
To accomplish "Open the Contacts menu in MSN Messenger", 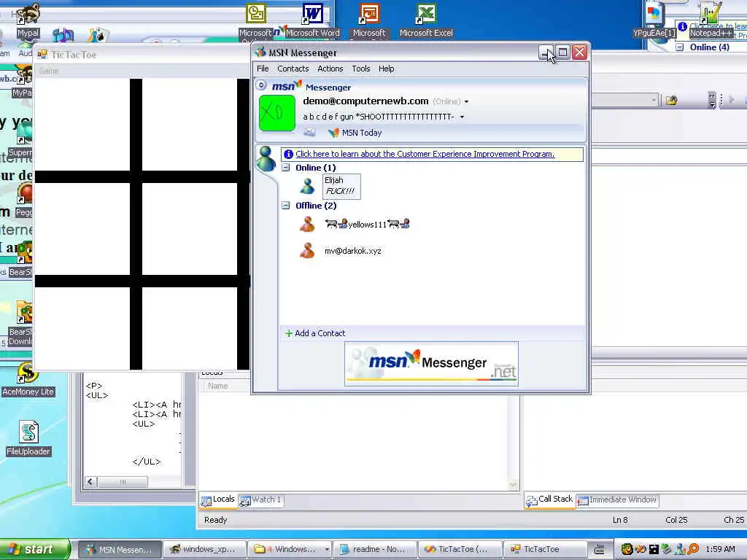I will point(293,69).
